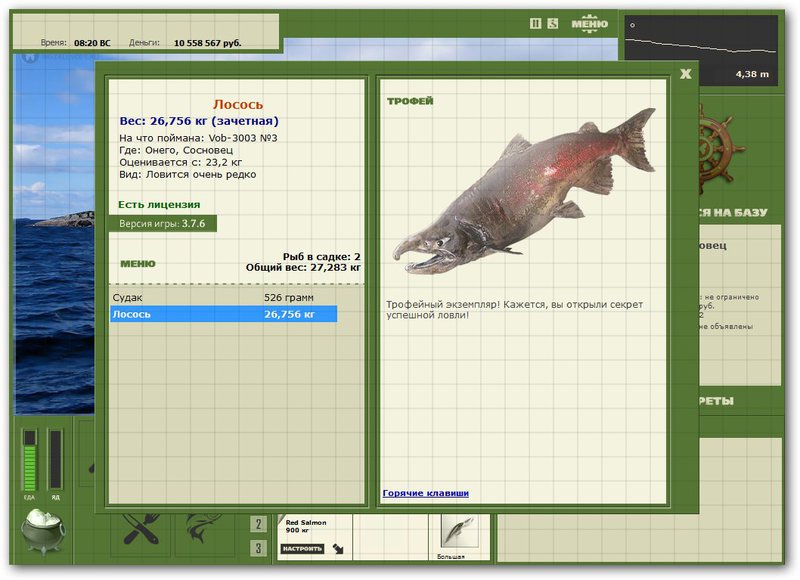Click the salmon trophy picture
Viewport: 800px width, 580px height.
click(x=524, y=191)
